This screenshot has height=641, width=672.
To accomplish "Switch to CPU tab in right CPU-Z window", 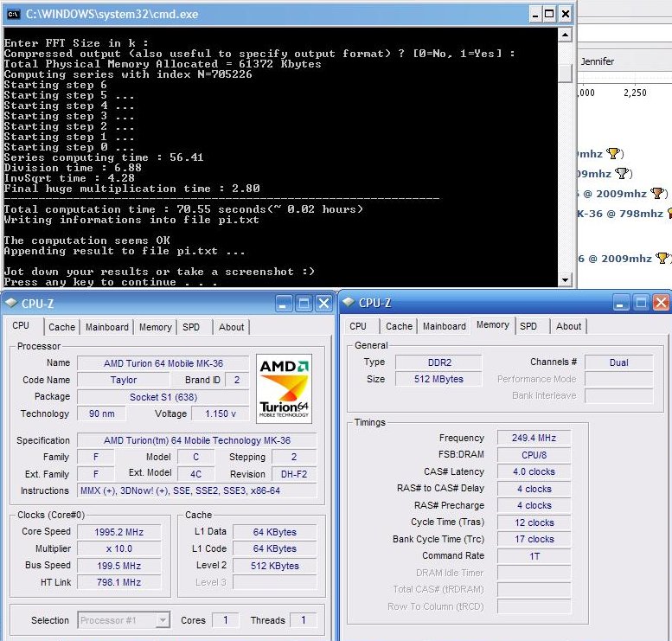I will pos(358,326).
